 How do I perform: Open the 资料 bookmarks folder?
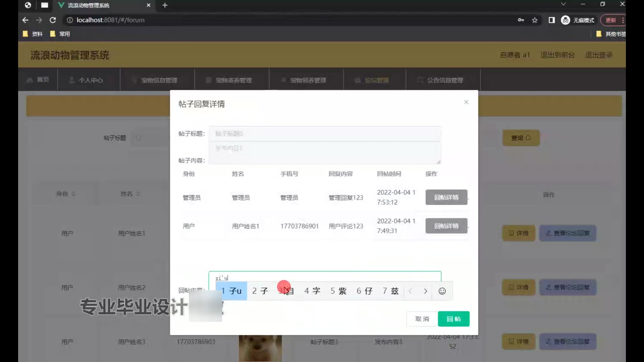pyautogui.click(x=33, y=34)
